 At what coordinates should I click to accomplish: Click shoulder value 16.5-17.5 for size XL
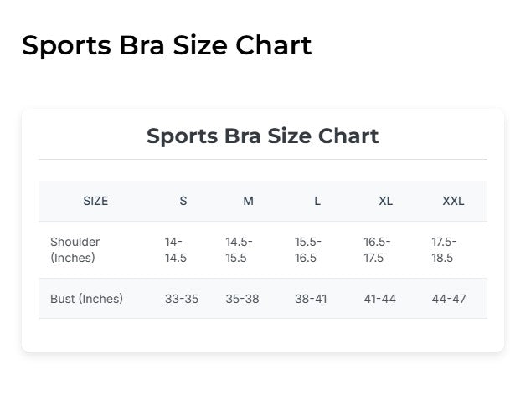tap(376, 250)
